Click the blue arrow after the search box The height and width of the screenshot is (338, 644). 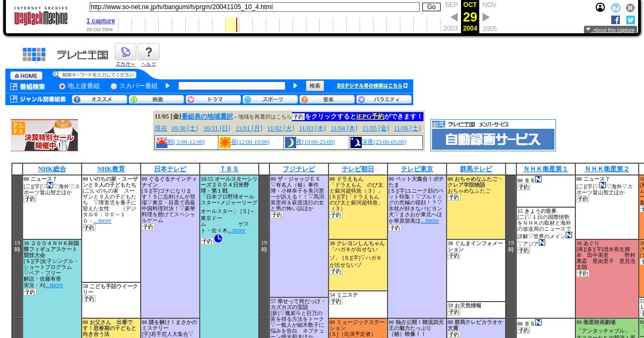pos(295,86)
